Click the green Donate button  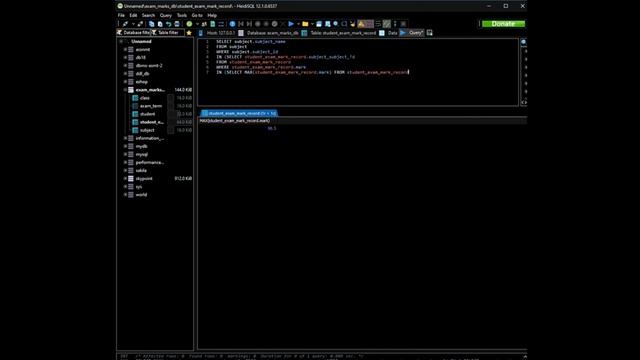[503, 24]
